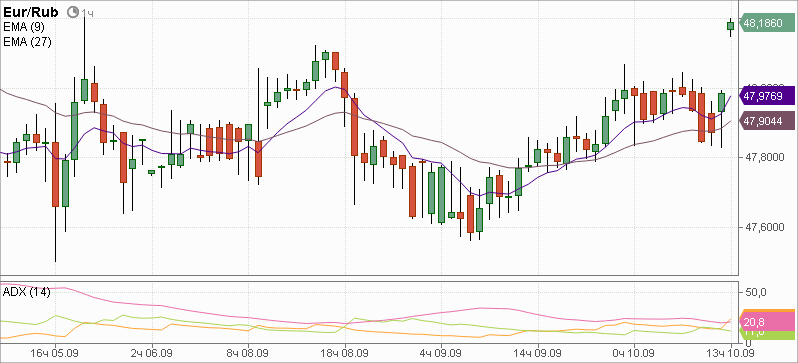The height and width of the screenshot is (363, 798).
Task: Click the brown 47,9044 EMA value tag
Action: 766,121
